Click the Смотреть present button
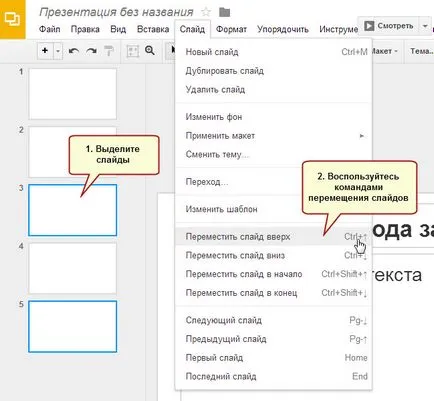Image resolution: width=434 pixels, height=401 pixels. (x=388, y=26)
